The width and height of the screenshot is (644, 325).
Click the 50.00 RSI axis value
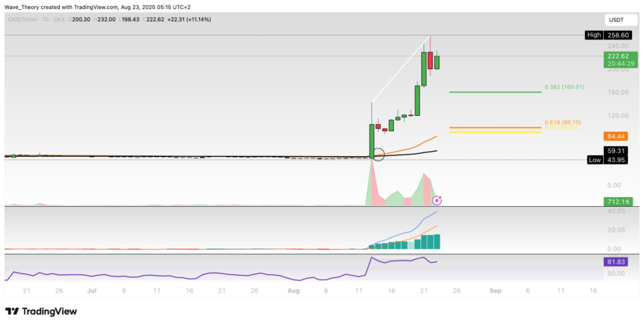(616, 273)
